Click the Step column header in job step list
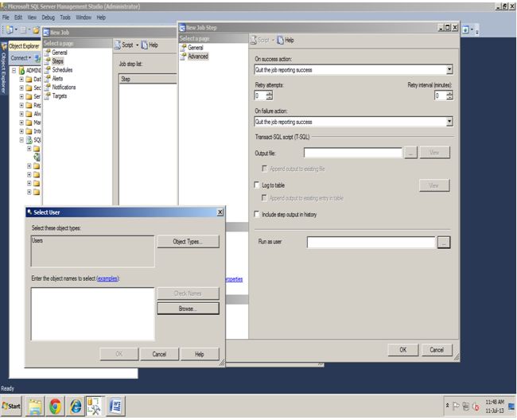Viewport: 517px width, 420px height. point(148,79)
